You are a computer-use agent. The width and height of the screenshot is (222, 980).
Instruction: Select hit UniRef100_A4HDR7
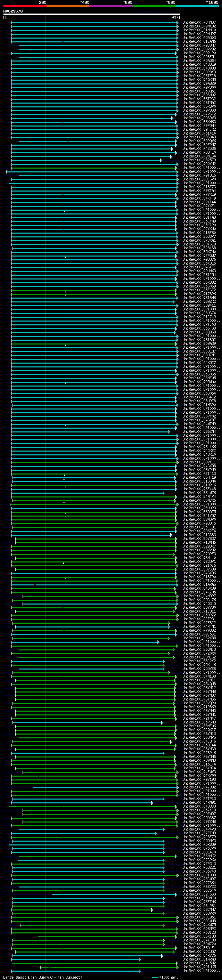(199, 596)
